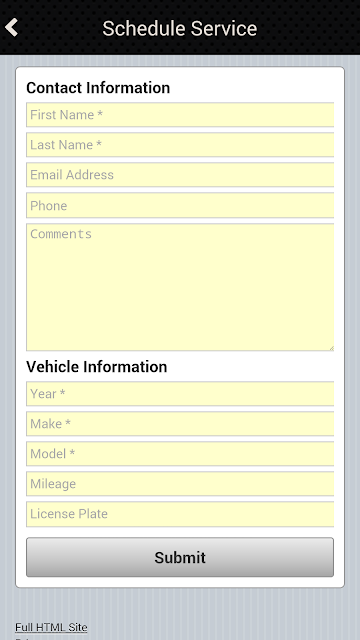Tap the Phone input field
Screen dimensions: 360x640
click(x=180, y=205)
